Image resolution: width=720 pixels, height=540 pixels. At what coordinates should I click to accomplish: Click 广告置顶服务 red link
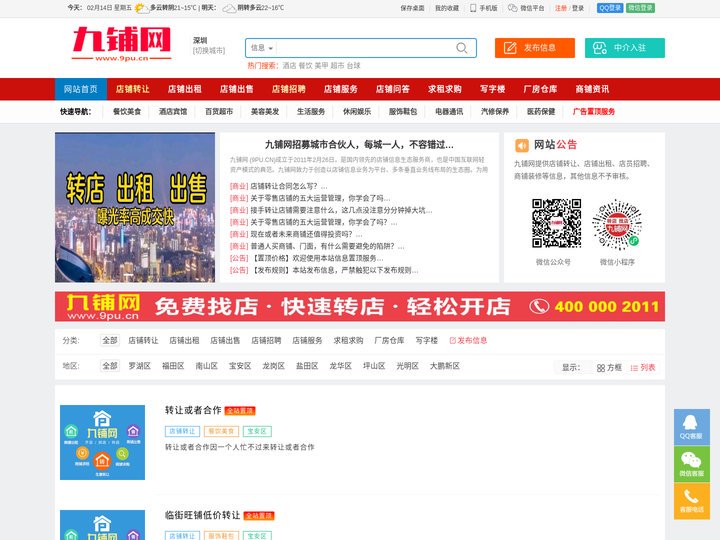point(594,112)
